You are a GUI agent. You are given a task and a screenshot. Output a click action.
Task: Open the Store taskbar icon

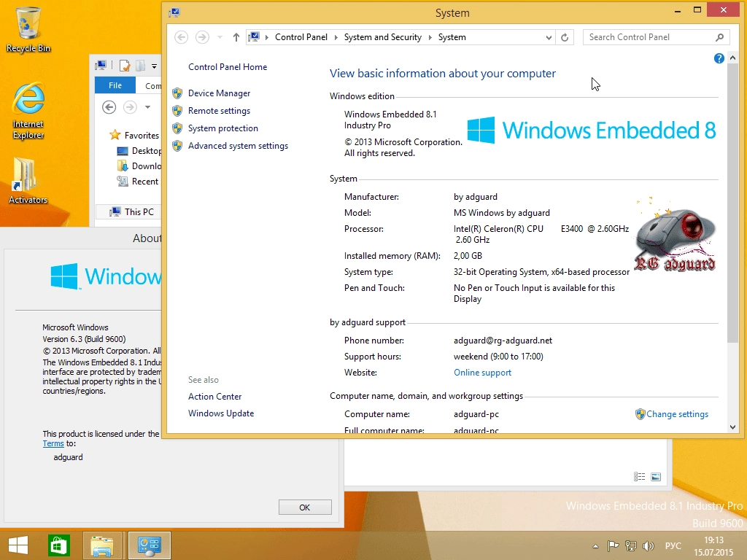click(x=59, y=545)
